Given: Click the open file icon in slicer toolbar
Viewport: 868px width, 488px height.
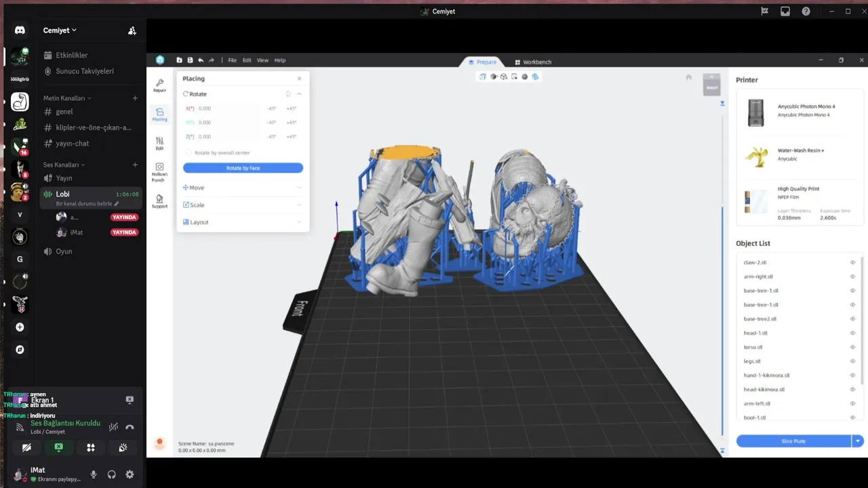Looking at the screenshot, I should 179,60.
